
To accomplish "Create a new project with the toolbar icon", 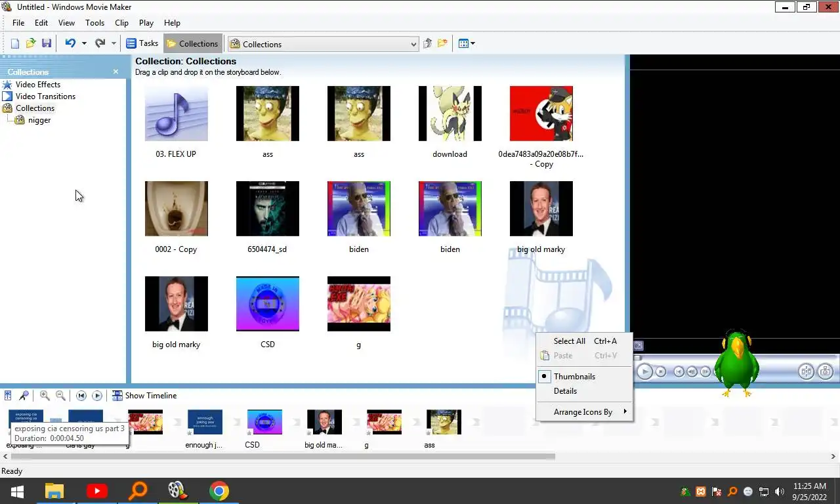I will coord(14,44).
